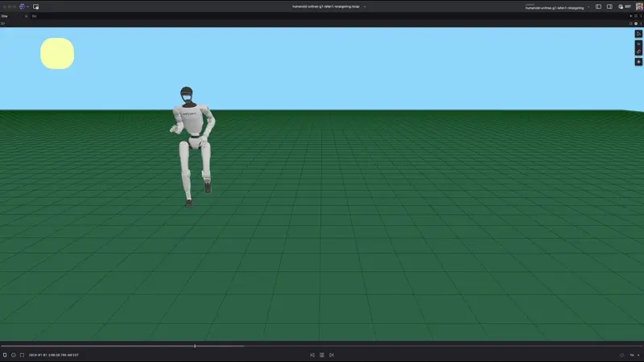This screenshot has height=362, width=644.
Task: Click the add panel icon in top bar
Action: (36, 6)
